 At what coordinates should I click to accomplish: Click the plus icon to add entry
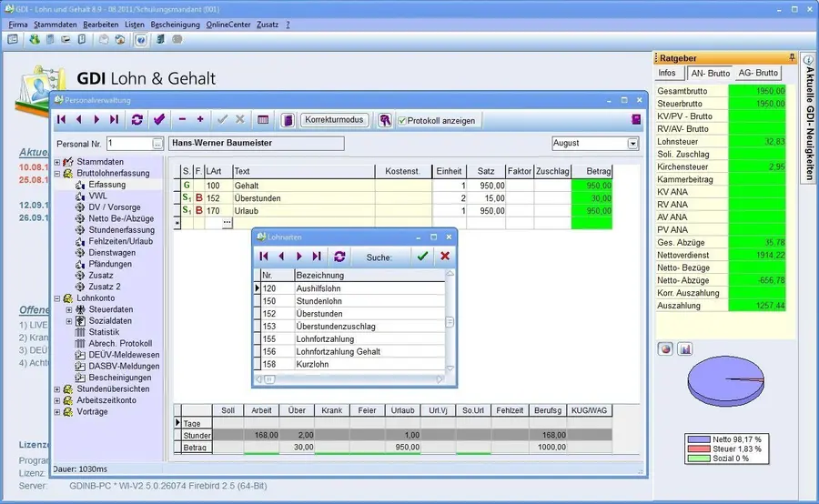tap(200, 119)
